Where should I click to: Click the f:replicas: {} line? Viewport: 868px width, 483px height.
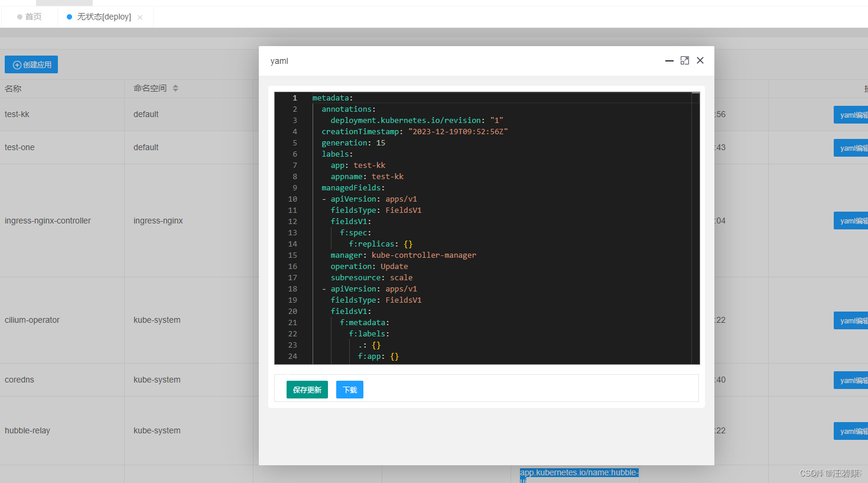[381, 244]
